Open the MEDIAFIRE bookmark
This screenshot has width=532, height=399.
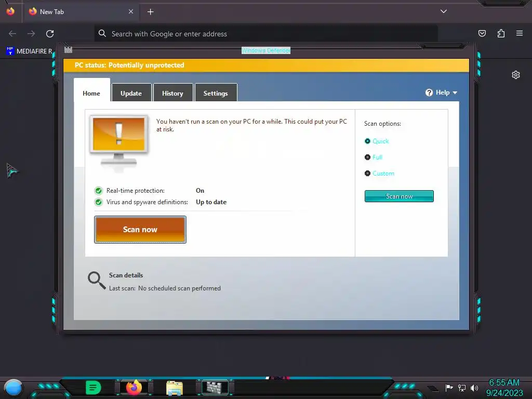pos(29,51)
